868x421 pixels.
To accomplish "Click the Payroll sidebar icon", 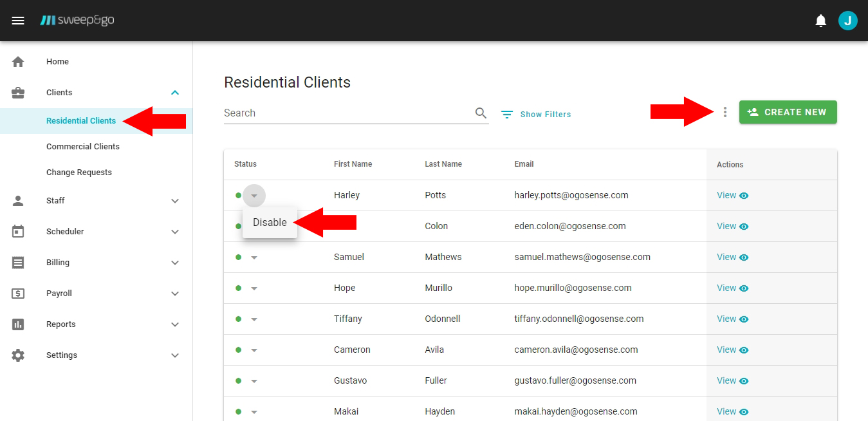I will coord(18,293).
